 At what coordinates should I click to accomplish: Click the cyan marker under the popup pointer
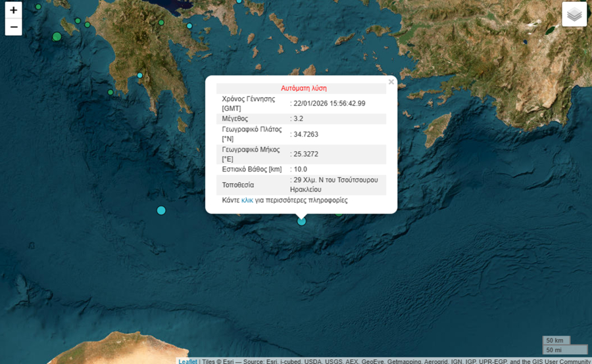coord(302,221)
